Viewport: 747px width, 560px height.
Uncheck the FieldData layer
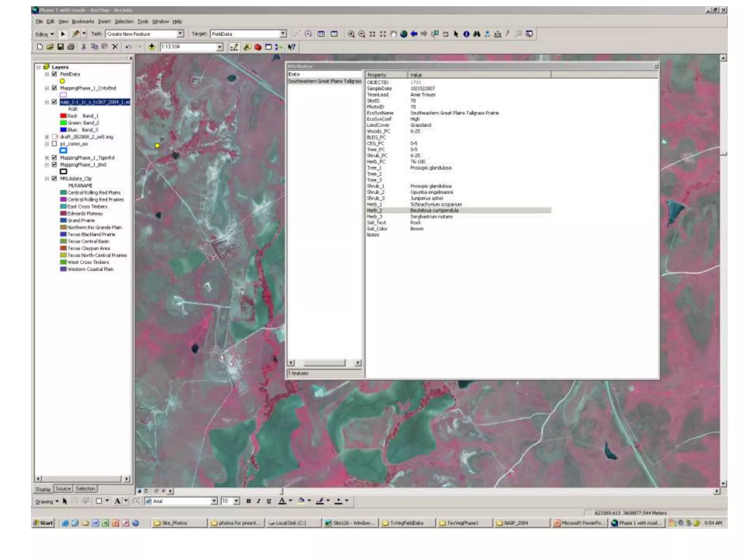tap(54, 74)
